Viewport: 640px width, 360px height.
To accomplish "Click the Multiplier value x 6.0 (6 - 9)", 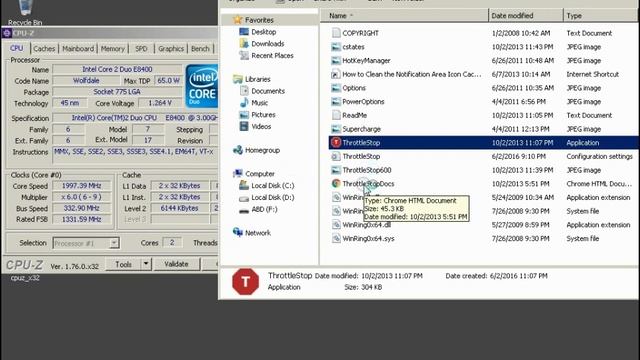I will pos(82,197).
